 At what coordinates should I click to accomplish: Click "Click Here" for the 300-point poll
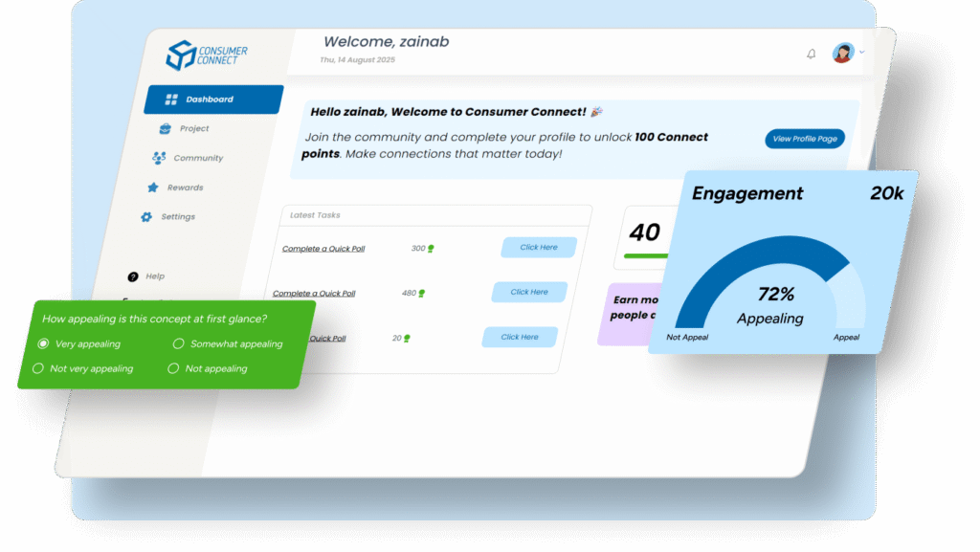[539, 248]
